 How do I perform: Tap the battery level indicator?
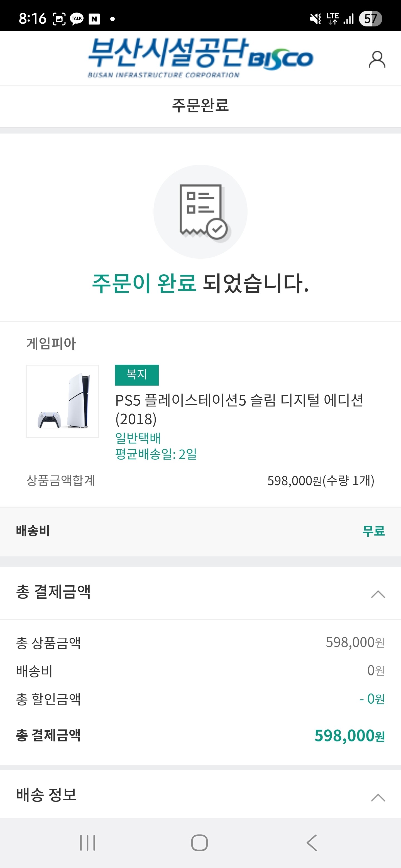click(x=370, y=19)
